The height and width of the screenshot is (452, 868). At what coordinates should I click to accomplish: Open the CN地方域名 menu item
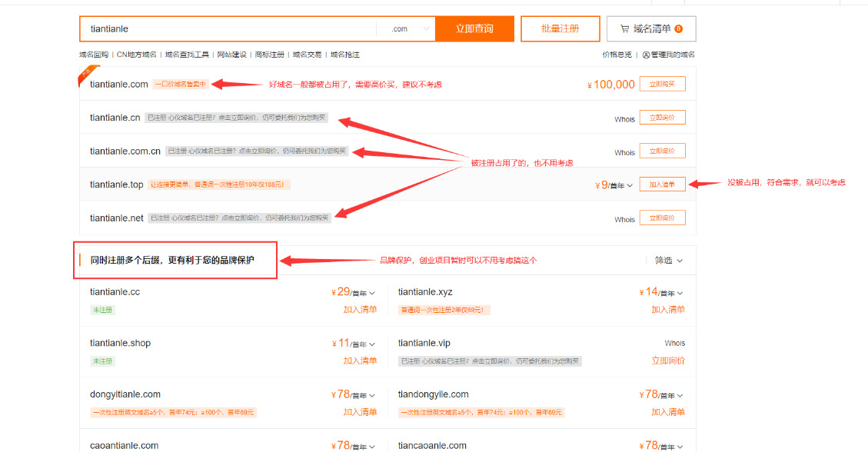[136, 55]
